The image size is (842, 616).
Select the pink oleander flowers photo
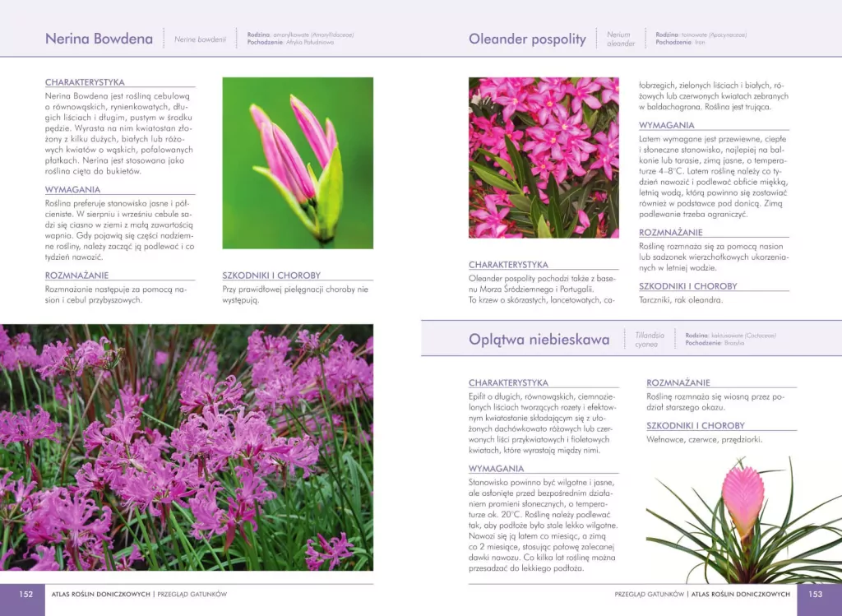coord(543,158)
